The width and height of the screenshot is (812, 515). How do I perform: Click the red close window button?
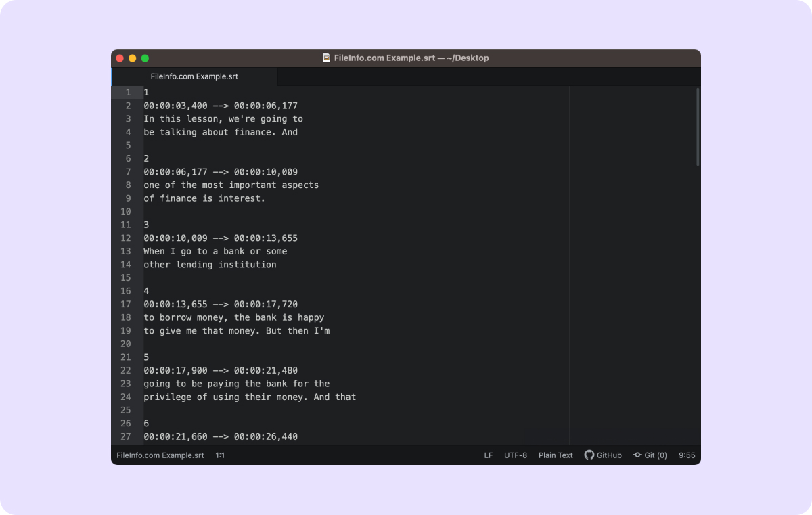120,58
